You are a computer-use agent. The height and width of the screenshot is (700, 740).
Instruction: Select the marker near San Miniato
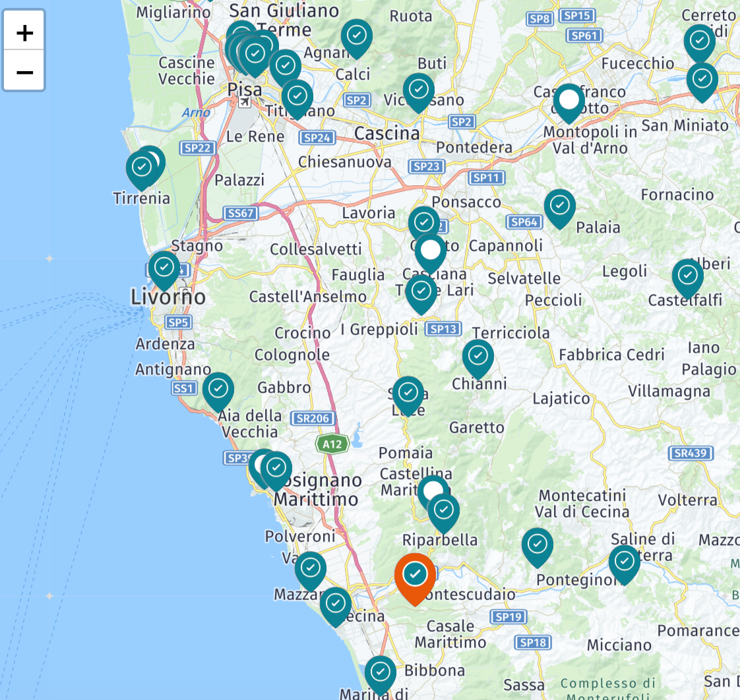click(x=702, y=80)
